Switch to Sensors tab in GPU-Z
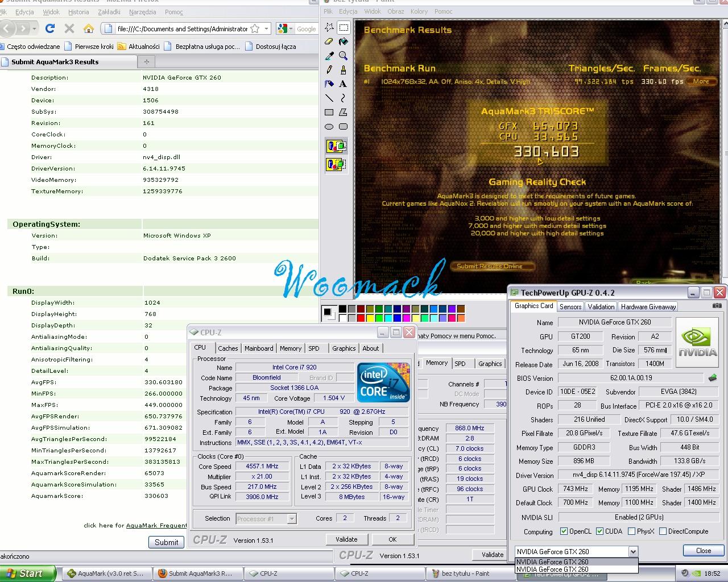 click(x=570, y=306)
